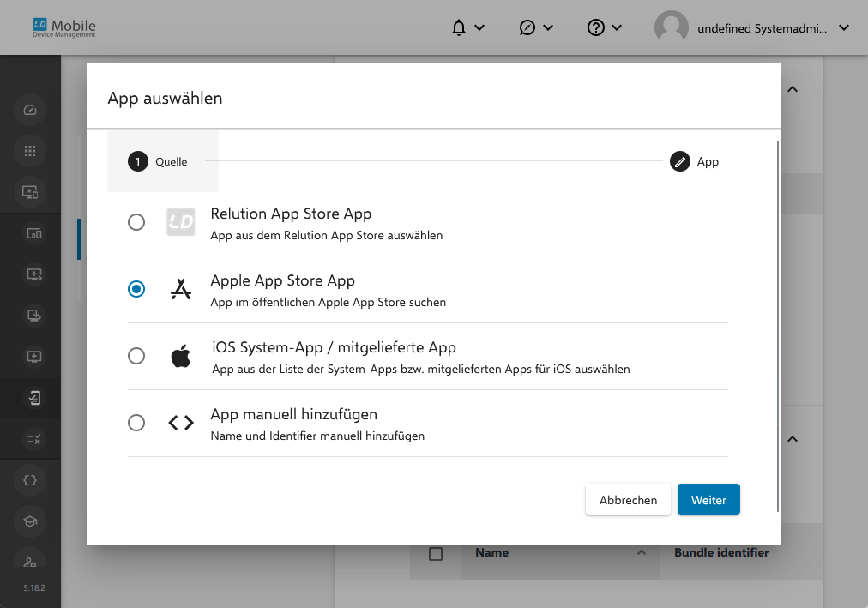The width and height of the screenshot is (868, 608).
Task: Select App manuell hinzufügen radio button
Action: pyautogui.click(x=136, y=423)
